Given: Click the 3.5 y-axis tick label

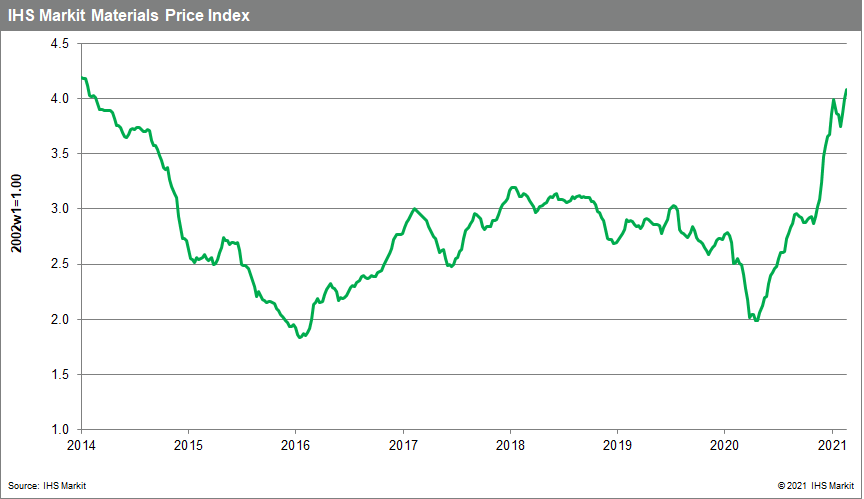Looking at the screenshot, I should coord(58,154).
